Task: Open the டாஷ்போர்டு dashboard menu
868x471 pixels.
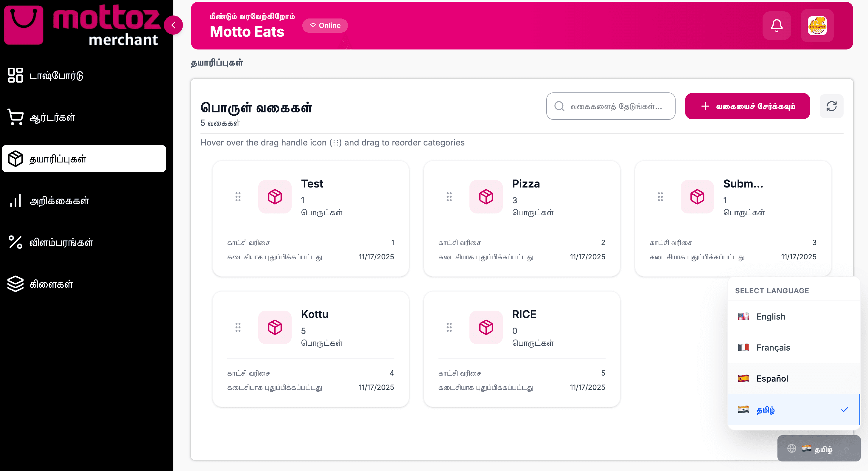Action: [x=84, y=75]
